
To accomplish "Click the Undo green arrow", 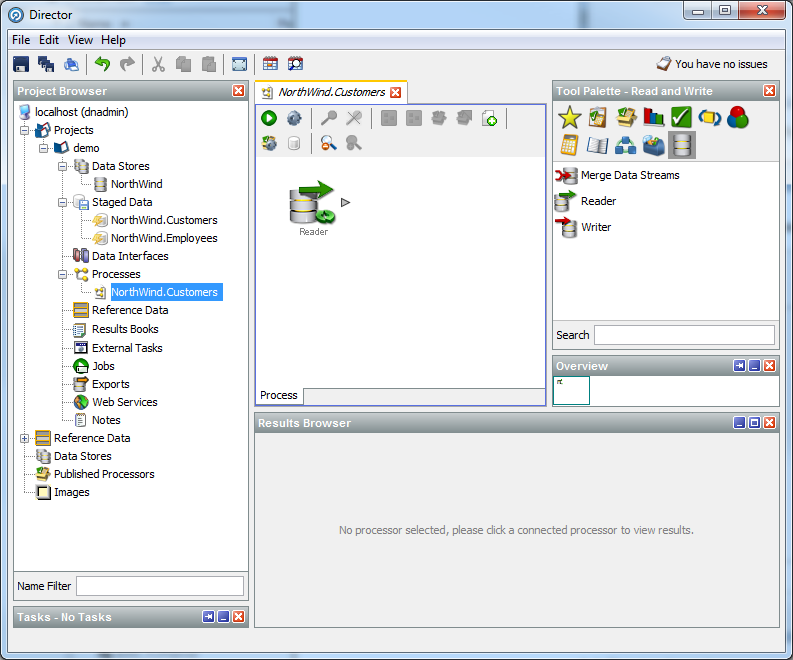I will click(x=103, y=64).
